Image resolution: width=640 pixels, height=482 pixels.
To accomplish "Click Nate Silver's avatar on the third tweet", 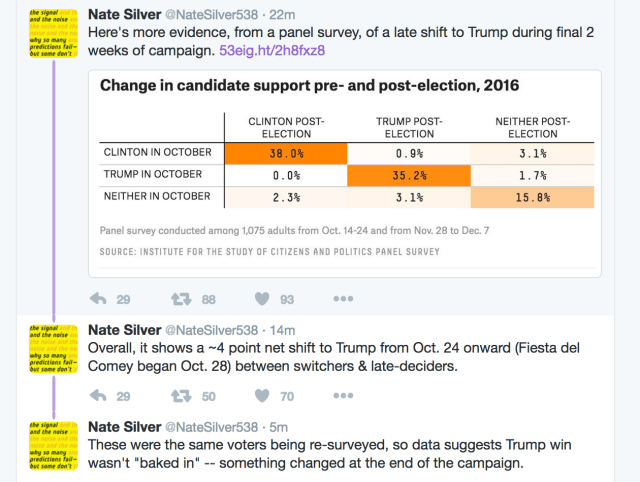I will (x=50, y=445).
